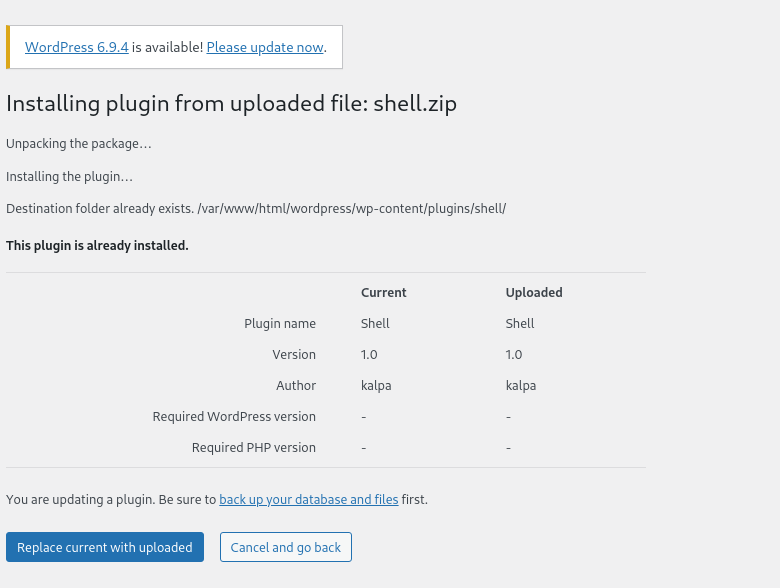Viewport: 780px width, 588px height.
Task: Click the Version row label
Action: [293, 355]
